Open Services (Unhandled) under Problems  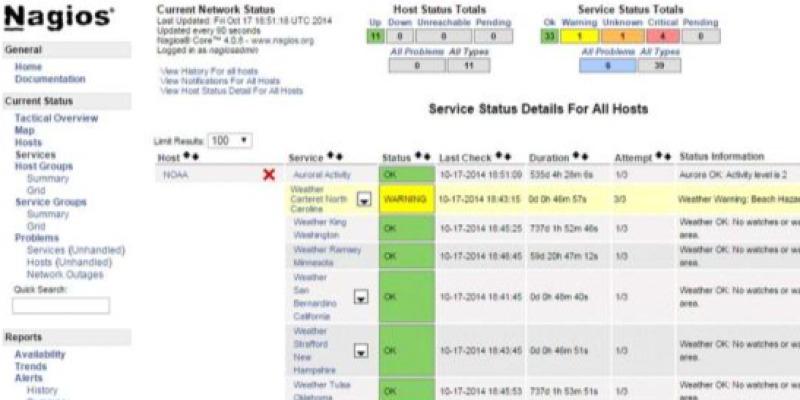(68, 250)
